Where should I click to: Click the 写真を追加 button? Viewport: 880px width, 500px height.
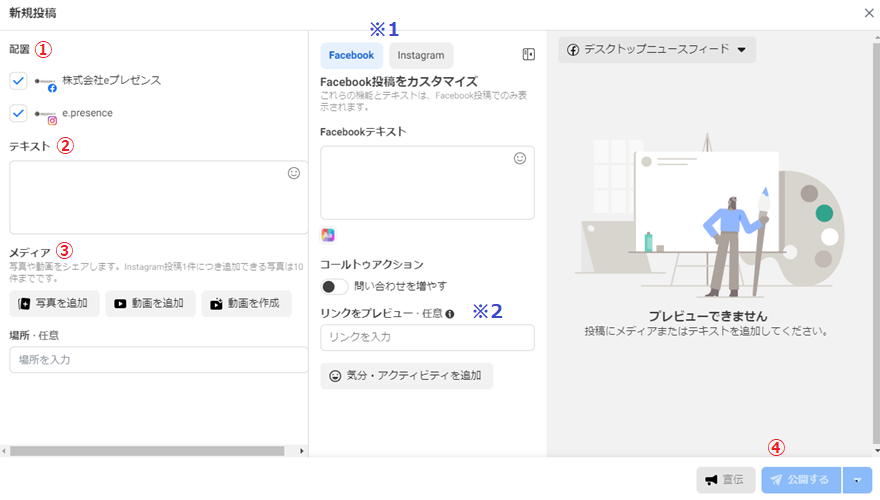(x=54, y=304)
